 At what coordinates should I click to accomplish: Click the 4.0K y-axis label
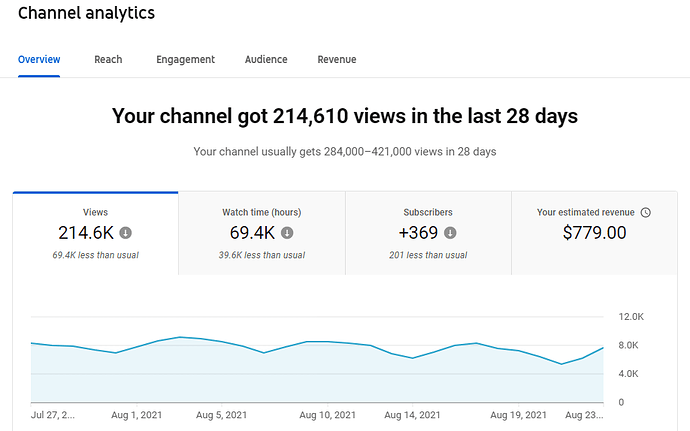pos(628,374)
